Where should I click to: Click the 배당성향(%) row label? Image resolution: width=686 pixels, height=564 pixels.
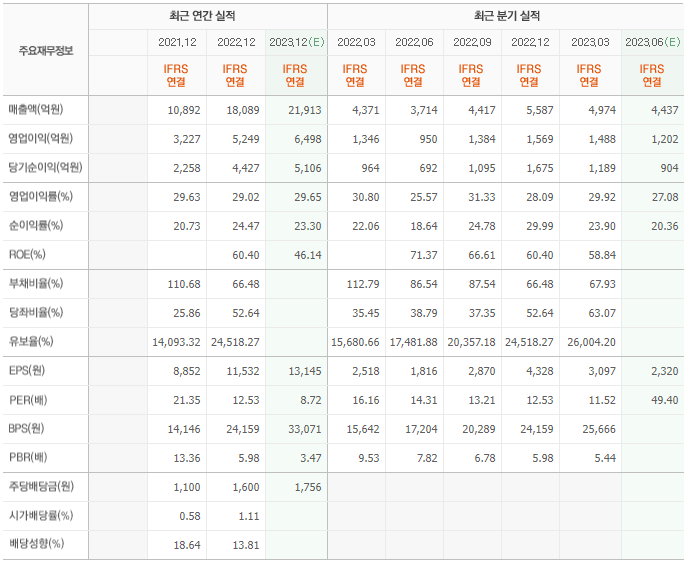pos(36,544)
